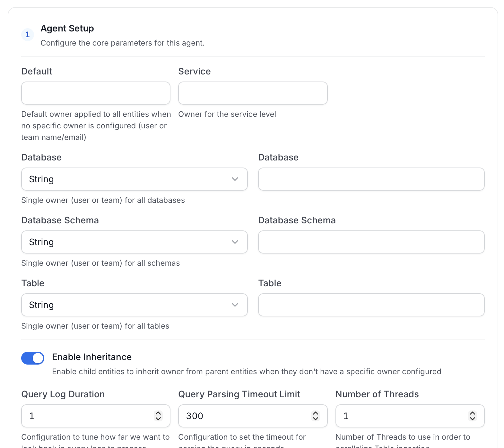
Task: Click the Agent Setup heading
Action: 67,28
